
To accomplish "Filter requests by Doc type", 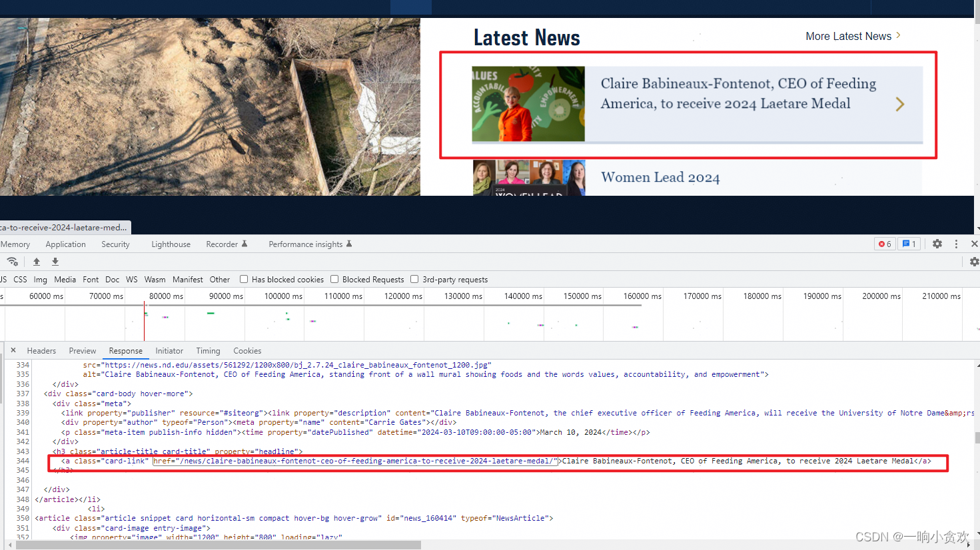I will 112,280.
